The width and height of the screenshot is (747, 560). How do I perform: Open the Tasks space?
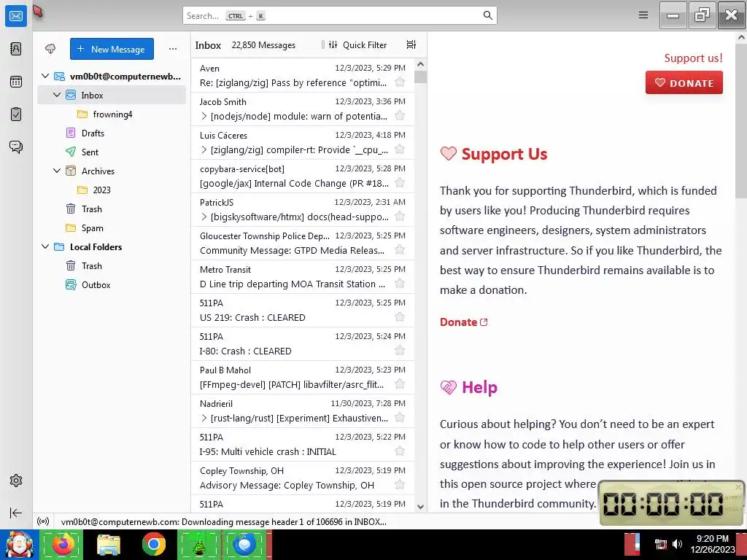pyautogui.click(x=16, y=114)
